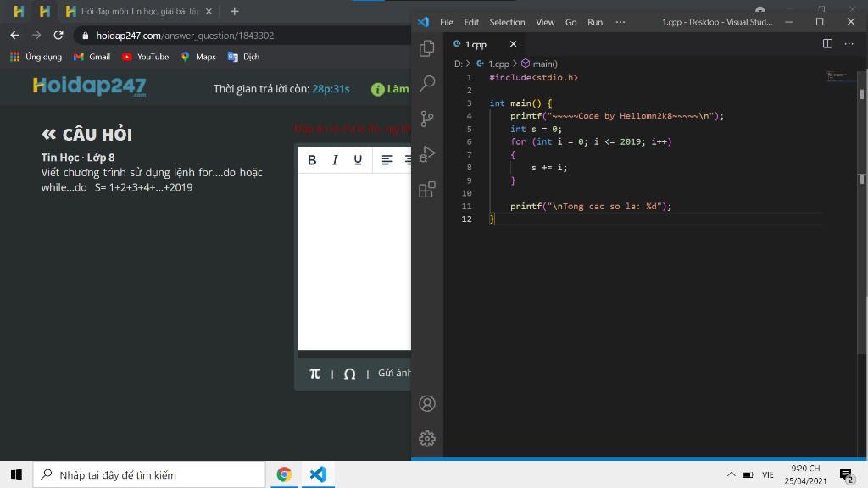Open the Go menu in VS Code
The height and width of the screenshot is (488, 868).
click(x=570, y=22)
